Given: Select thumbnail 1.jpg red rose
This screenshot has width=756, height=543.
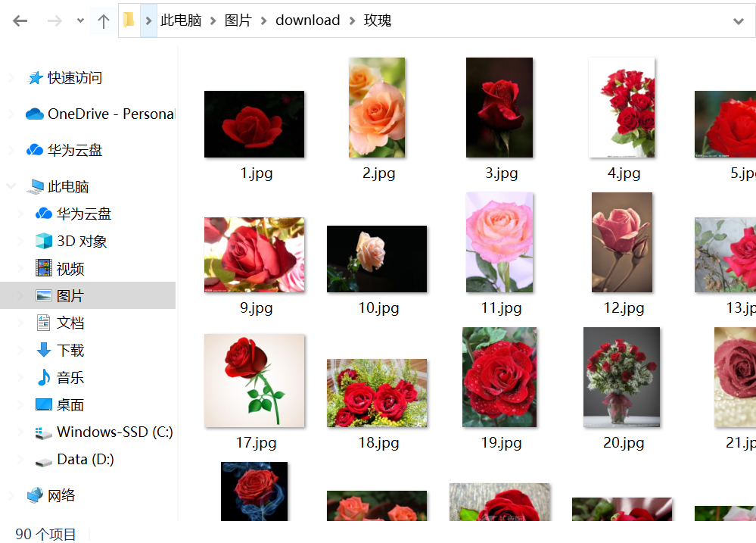Looking at the screenshot, I should pyautogui.click(x=254, y=124).
